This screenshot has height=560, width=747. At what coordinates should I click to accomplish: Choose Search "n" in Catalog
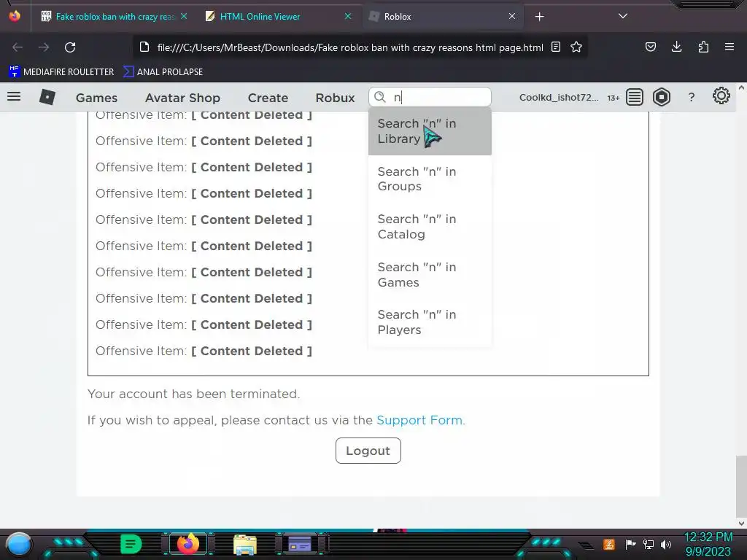(430, 227)
